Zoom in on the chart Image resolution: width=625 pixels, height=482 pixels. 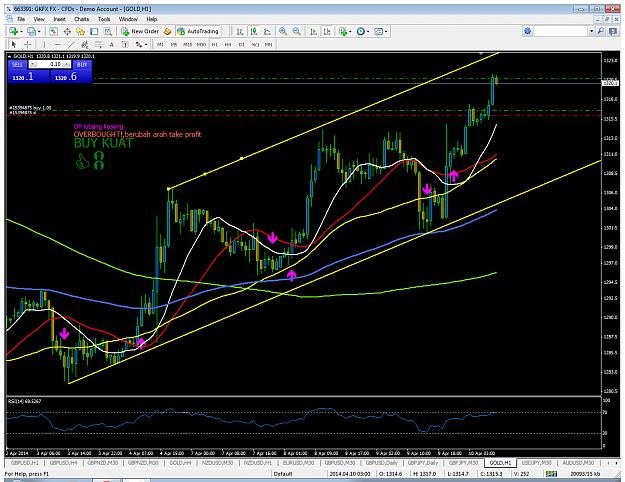coord(283,31)
